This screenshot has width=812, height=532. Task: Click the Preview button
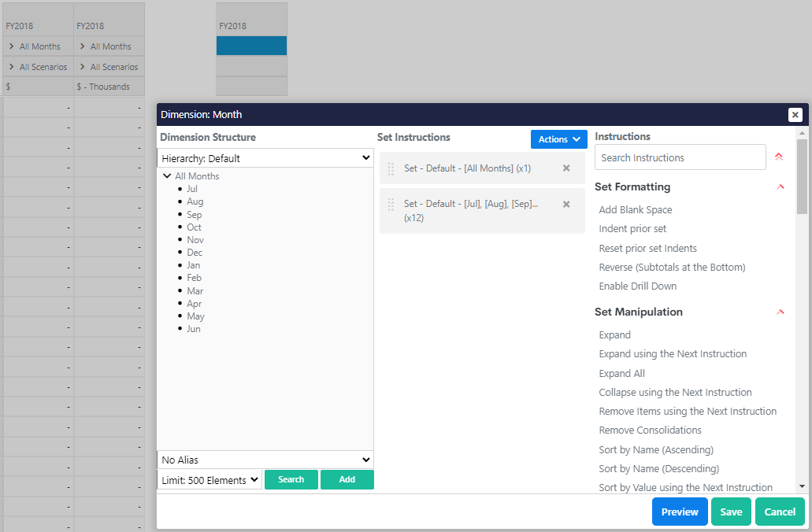[679, 512]
